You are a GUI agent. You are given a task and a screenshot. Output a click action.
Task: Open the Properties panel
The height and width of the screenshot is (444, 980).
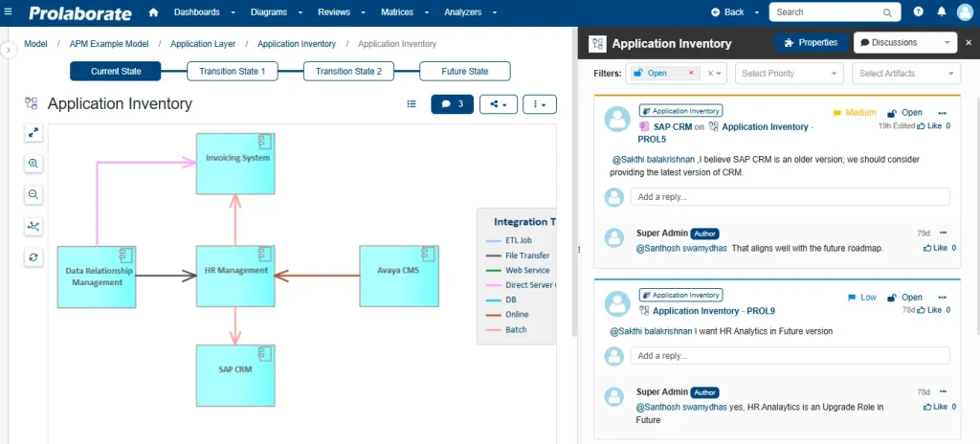tap(811, 42)
